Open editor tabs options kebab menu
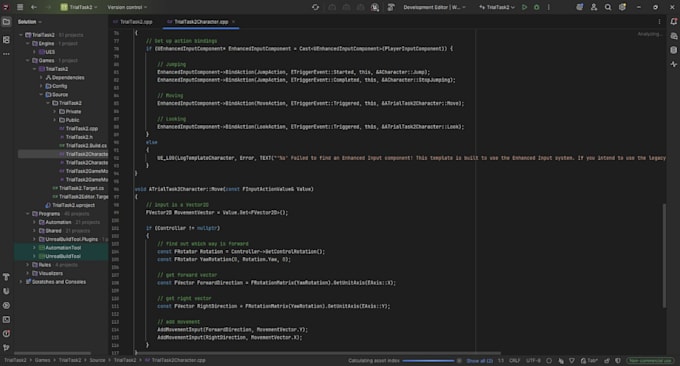This screenshot has width=680, height=366. 659,22
